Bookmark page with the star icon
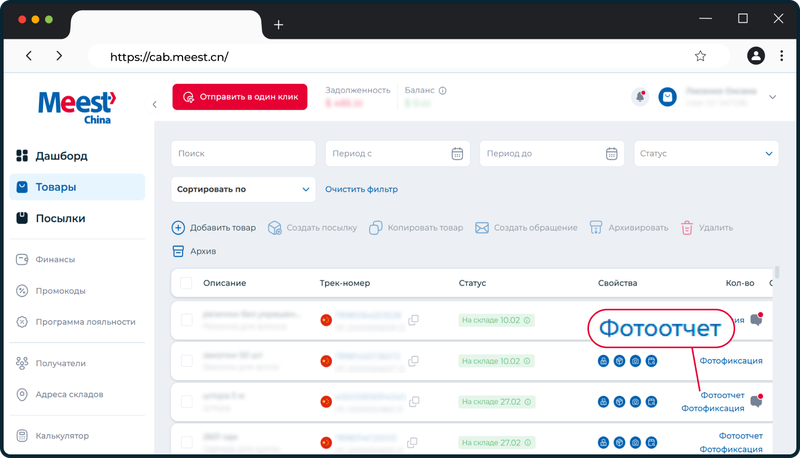The width and height of the screenshot is (800, 458). point(700,56)
